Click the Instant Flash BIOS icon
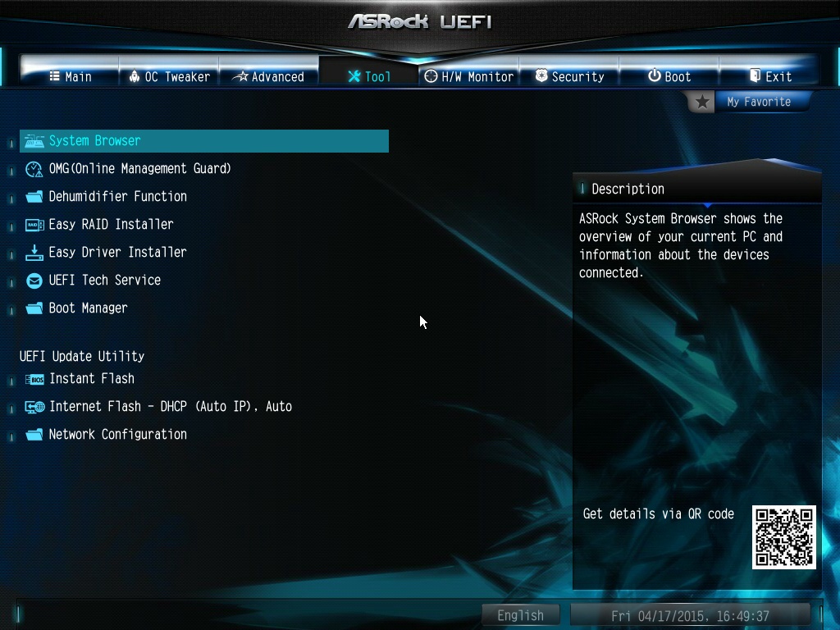 point(34,379)
